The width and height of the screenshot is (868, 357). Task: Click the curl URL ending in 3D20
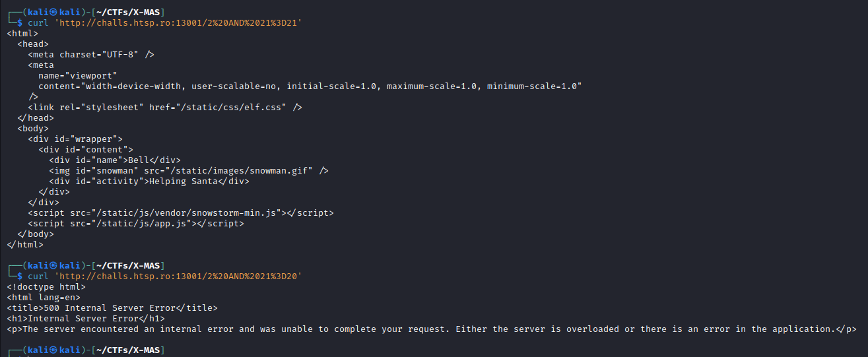178,276
